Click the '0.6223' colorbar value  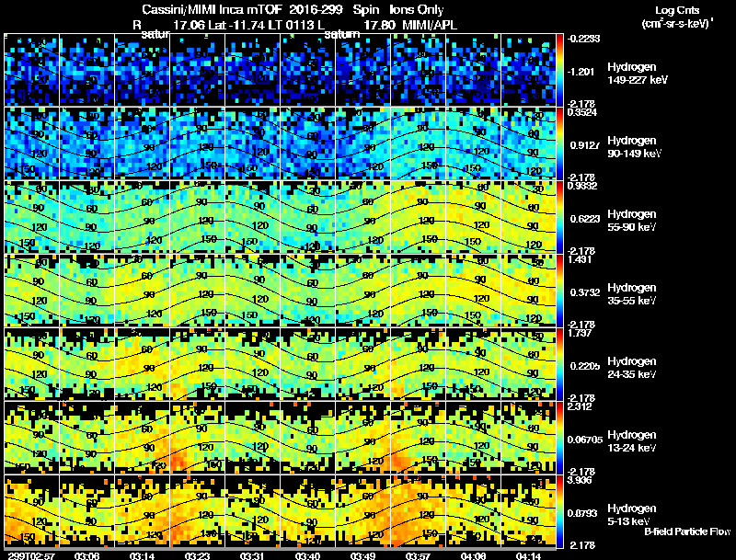tap(585, 219)
